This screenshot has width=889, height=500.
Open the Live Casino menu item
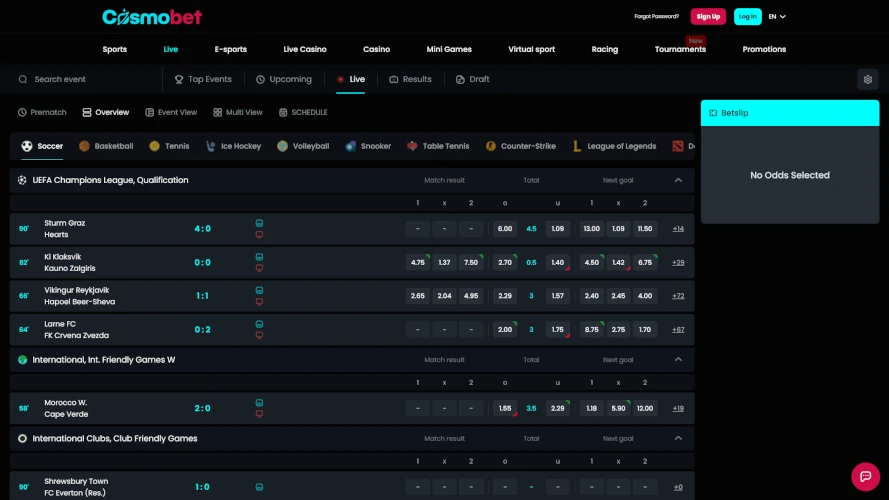305,49
